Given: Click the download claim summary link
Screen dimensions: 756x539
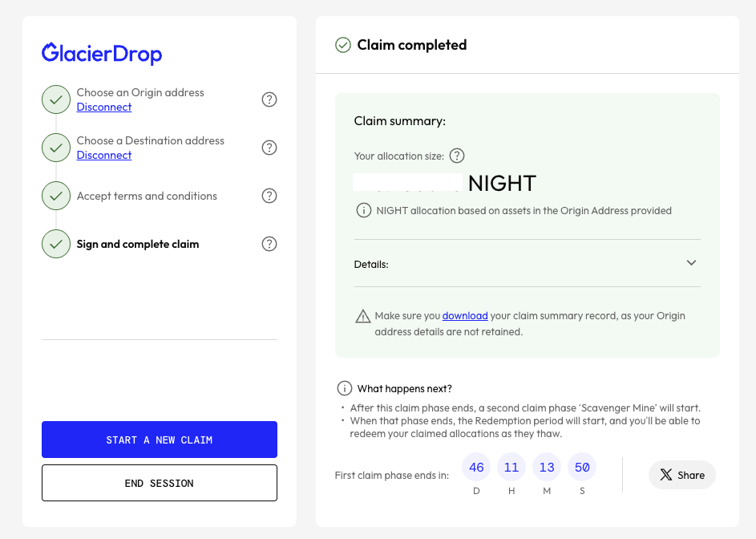Looking at the screenshot, I should click(x=465, y=315).
